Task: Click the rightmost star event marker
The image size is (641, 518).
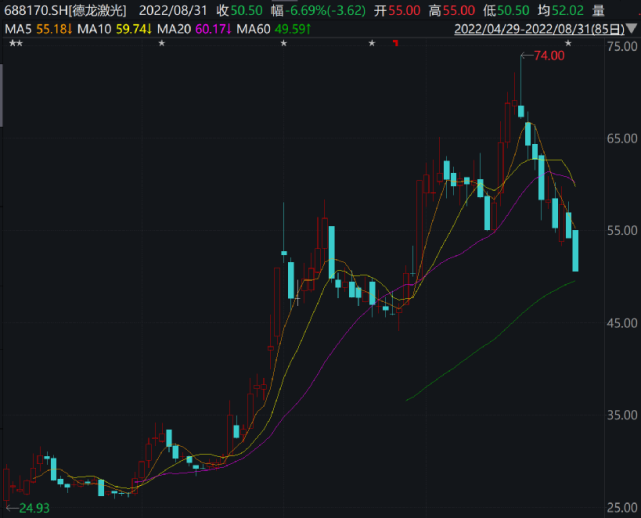Action: click(568, 44)
